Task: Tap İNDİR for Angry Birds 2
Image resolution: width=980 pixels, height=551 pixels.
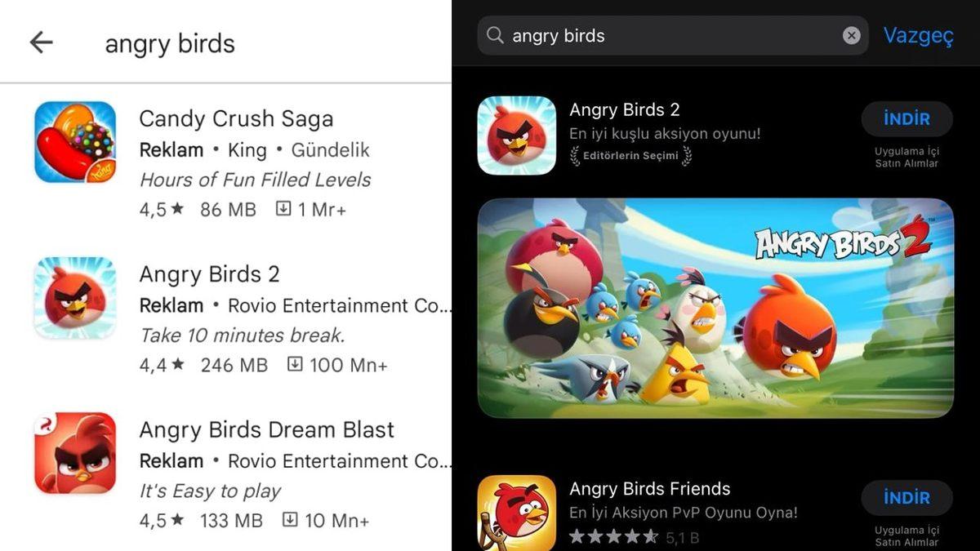Action: [906, 119]
